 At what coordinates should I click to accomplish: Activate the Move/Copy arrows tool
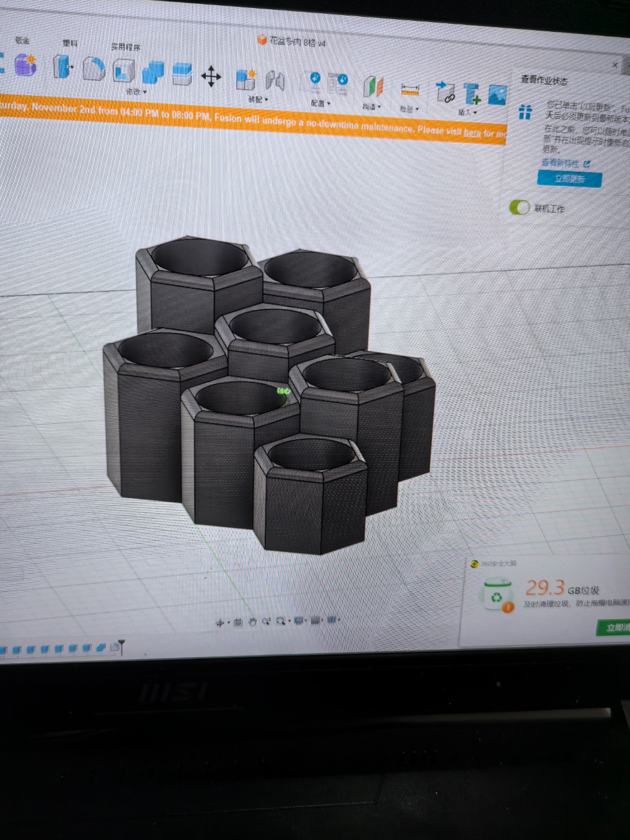pos(210,76)
